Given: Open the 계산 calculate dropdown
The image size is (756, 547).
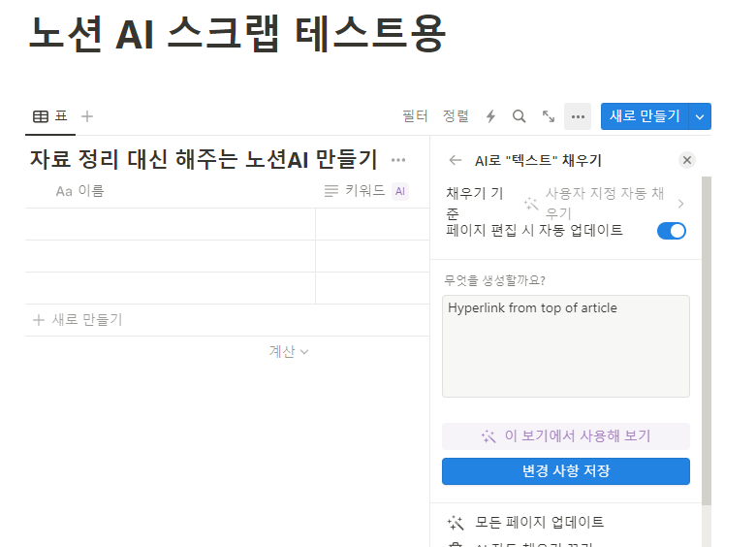Looking at the screenshot, I should click(x=288, y=351).
